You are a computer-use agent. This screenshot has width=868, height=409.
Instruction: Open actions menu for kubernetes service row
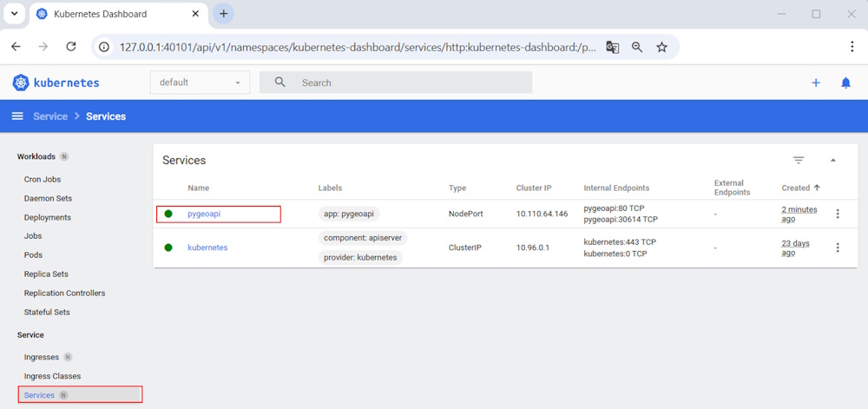pyautogui.click(x=837, y=247)
